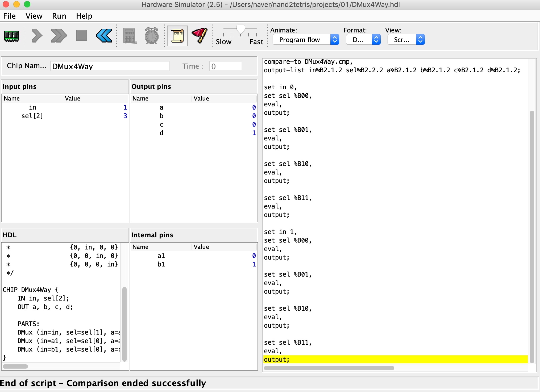
Task: Click the DMux line with in=b1
Action: point(69,349)
